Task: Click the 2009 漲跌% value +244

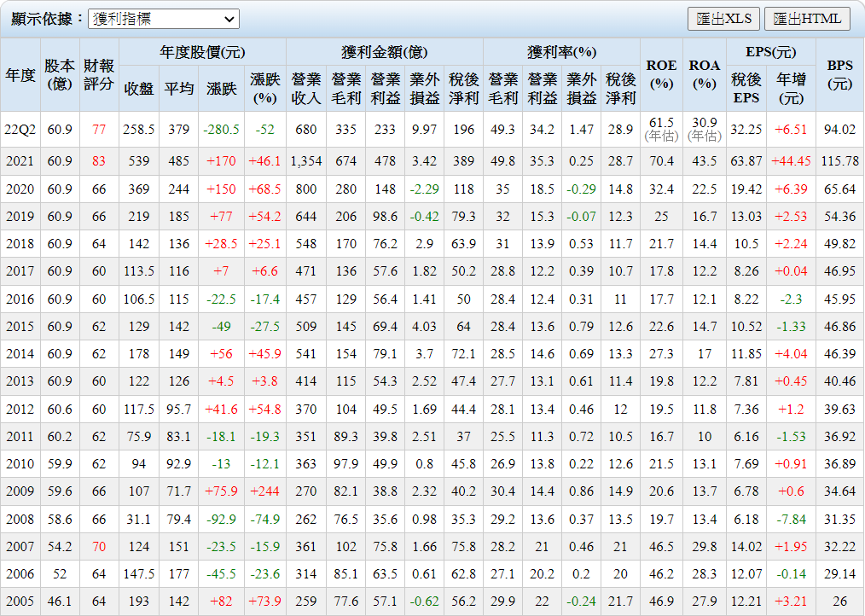Action: tap(265, 491)
